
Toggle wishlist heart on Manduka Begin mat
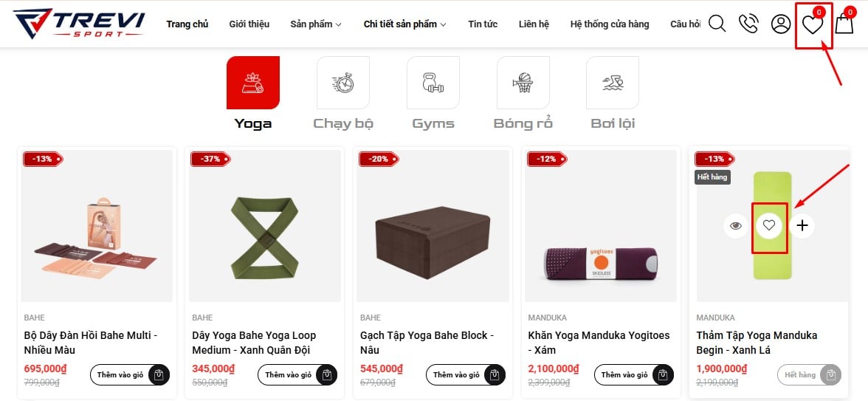click(x=769, y=225)
